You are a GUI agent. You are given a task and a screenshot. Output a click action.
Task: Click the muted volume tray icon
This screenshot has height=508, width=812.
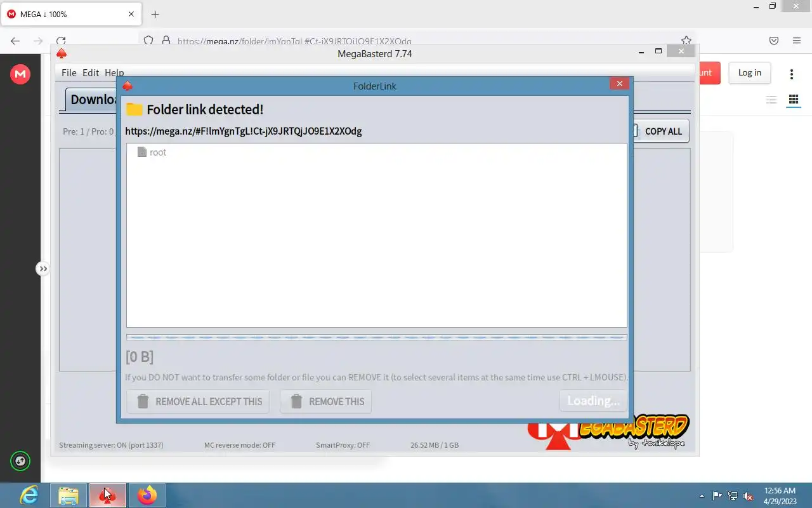pos(749,496)
